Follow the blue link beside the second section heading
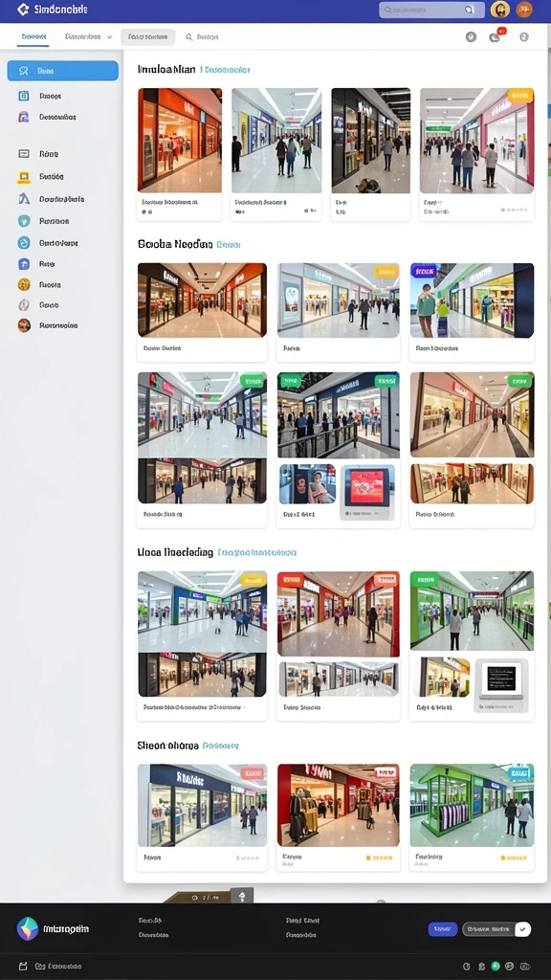Image resolution: width=551 pixels, height=980 pixels. [229, 245]
